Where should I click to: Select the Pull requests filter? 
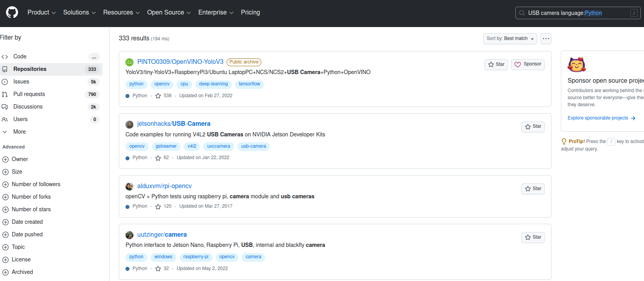pos(51,94)
